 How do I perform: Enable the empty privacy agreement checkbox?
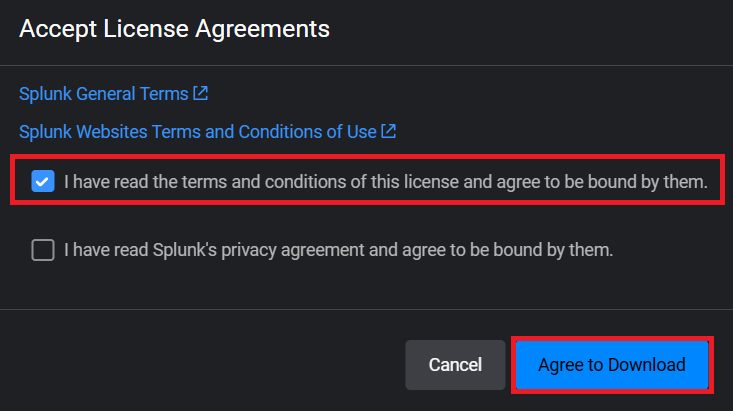click(43, 250)
